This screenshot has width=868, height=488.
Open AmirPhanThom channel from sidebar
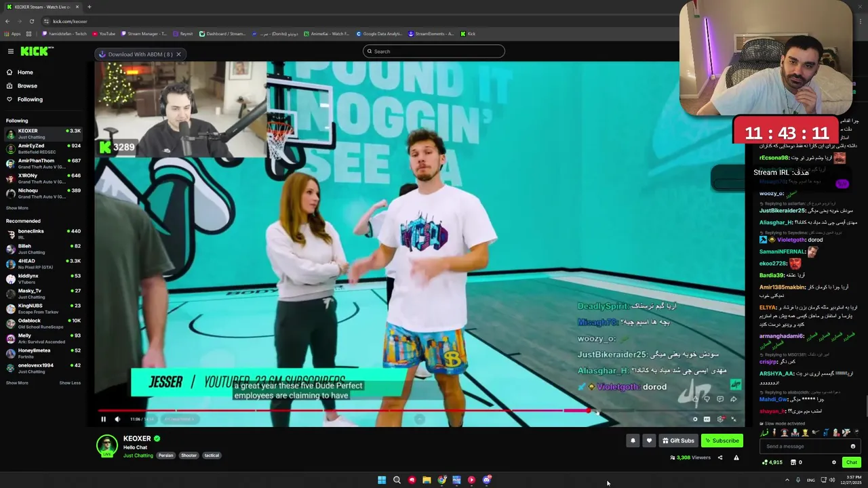(x=43, y=163)
